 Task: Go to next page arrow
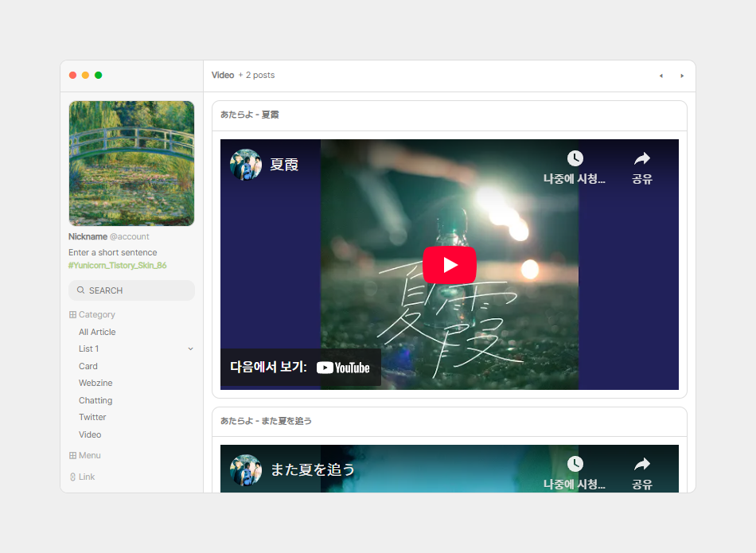click(x=682, y=76)
